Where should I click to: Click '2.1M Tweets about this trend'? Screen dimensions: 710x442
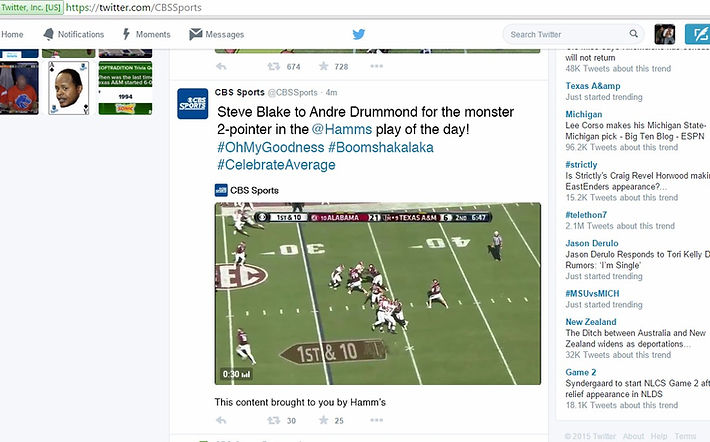point(620,226)
